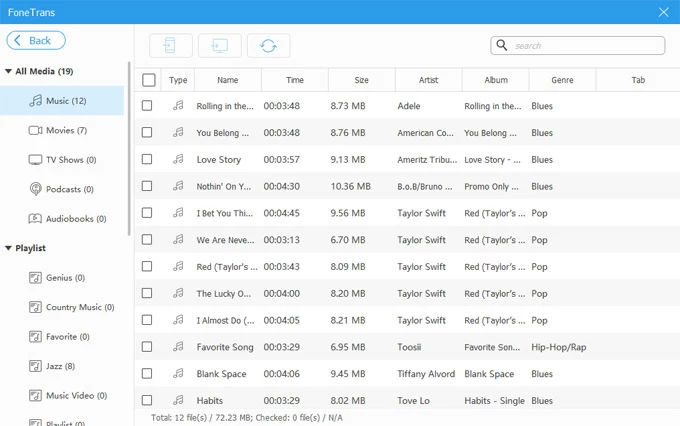Open the Podcasts category
680x426 pixels.
pyautogui.click(x=68, y=189)
